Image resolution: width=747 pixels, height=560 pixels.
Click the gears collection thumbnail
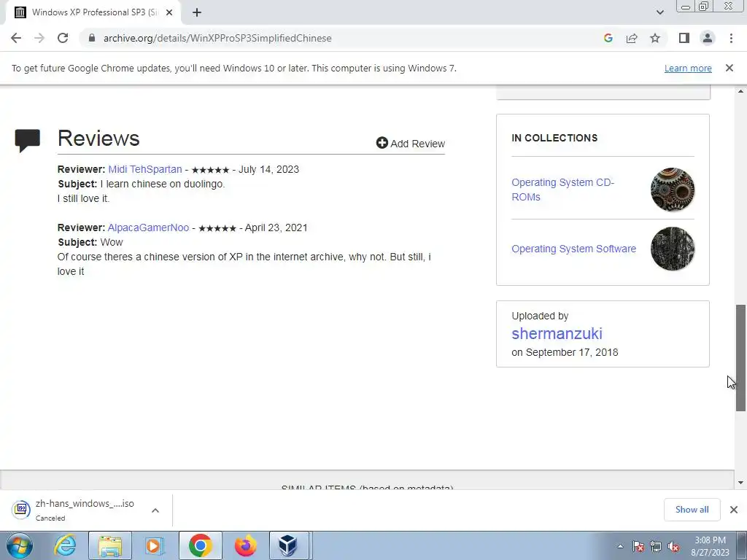672,190
